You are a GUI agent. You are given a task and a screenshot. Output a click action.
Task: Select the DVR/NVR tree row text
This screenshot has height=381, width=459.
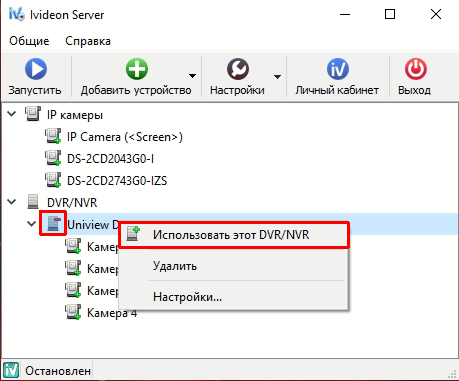(72, 203)
